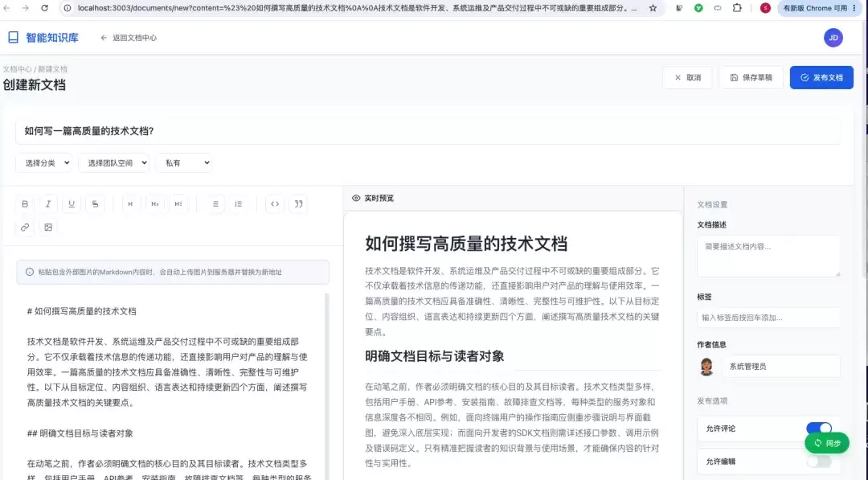Open the Chrome three-dot menu
Image resolution: width=868 pixels, height=480 pixels.
pyautogui.click(x=854, y=8)
